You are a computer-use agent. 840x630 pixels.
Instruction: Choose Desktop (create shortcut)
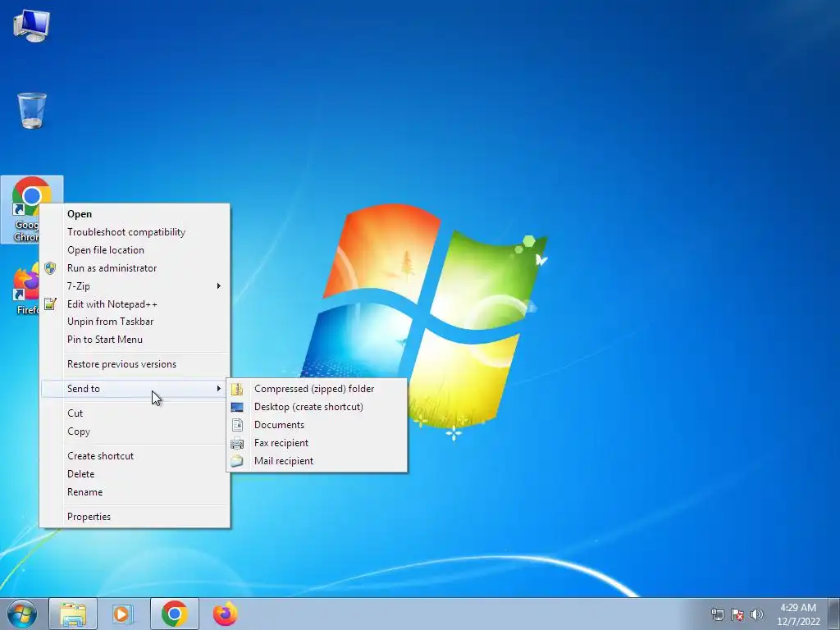coord(317,407)
